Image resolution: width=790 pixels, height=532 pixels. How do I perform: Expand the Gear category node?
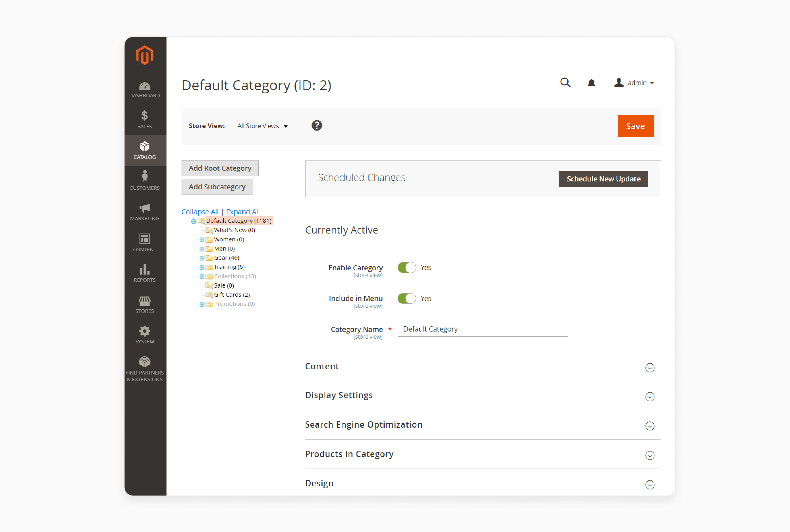pyautogui.click(x=202, y=258)
